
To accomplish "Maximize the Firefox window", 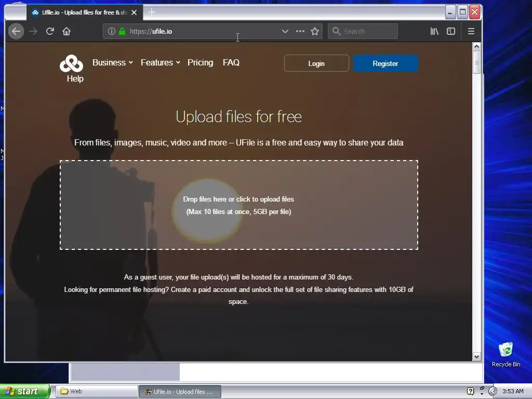I will click(462, 12).
